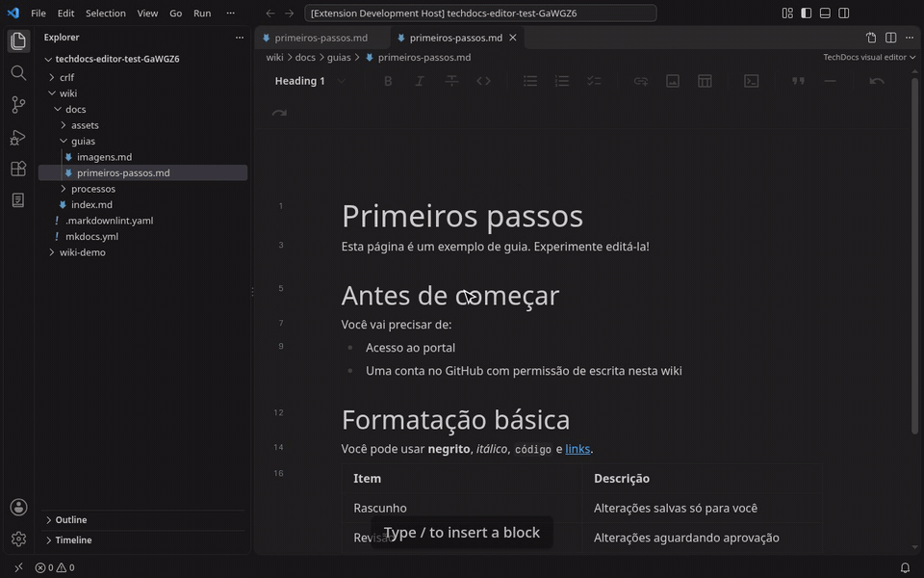Insert a task checklist
924x578 pixels.
click(594, 81)
